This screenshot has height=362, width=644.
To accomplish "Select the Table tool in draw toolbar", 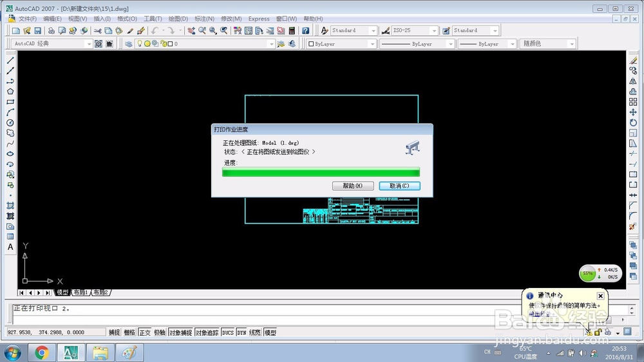I will click(x=11, y=236).
